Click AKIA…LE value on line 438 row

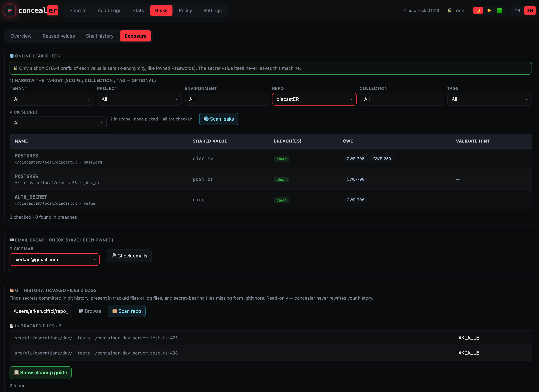(x=468, y=353)
